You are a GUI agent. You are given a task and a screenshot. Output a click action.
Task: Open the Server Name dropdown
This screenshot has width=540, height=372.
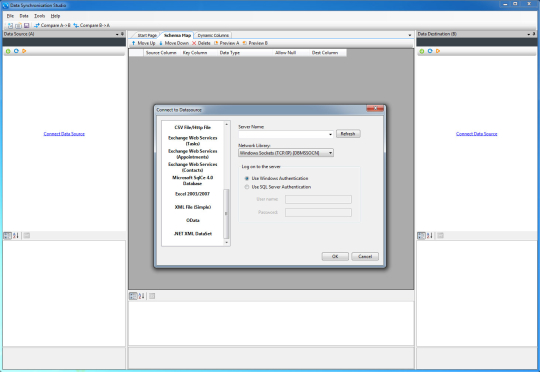330,134
